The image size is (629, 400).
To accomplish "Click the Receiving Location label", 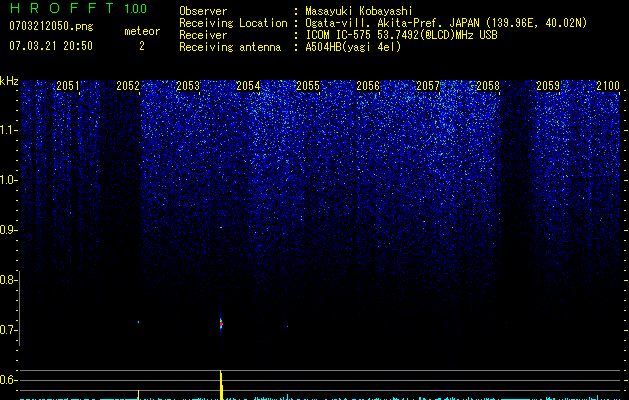I will tap(233, 23).
